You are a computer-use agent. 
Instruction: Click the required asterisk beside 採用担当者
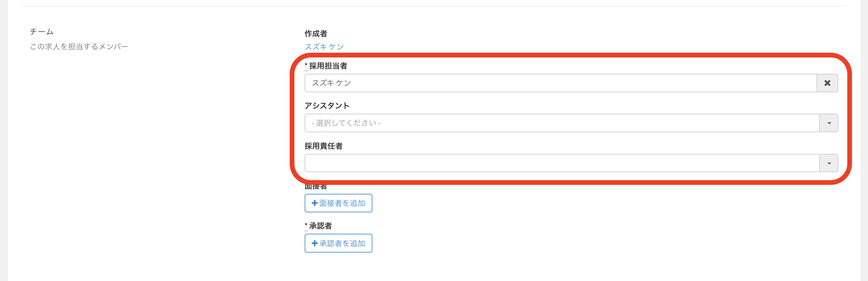306,65
